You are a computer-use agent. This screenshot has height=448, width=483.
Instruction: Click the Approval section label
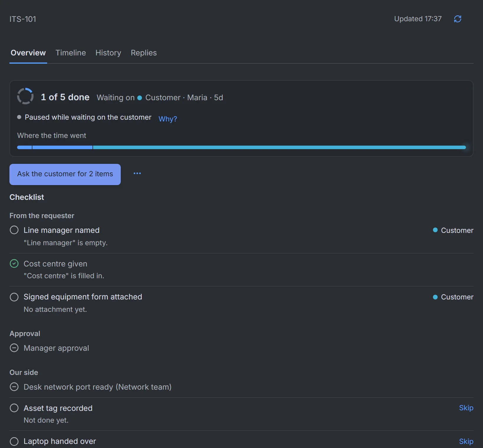pyautogui.click(x=25, y=334)
